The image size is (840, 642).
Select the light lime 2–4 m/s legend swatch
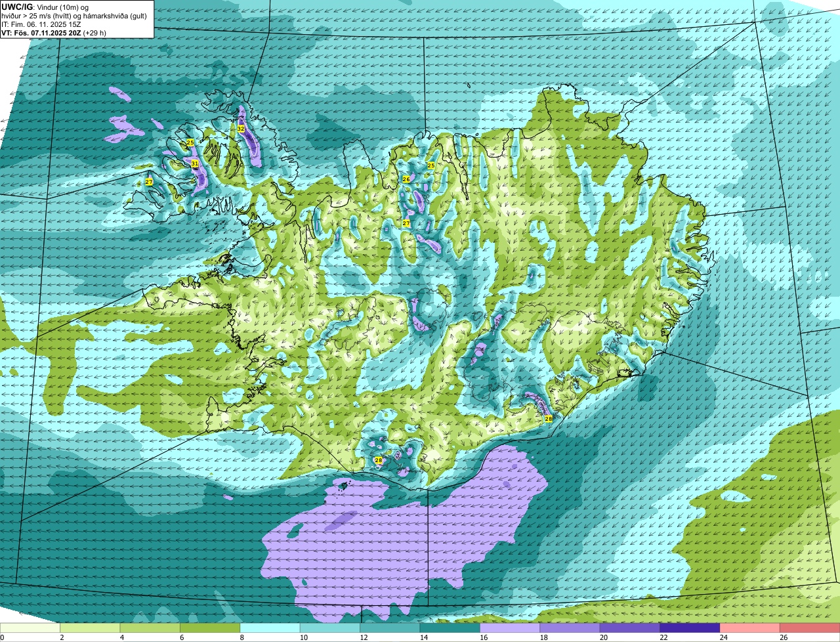[x=91, y=628]
